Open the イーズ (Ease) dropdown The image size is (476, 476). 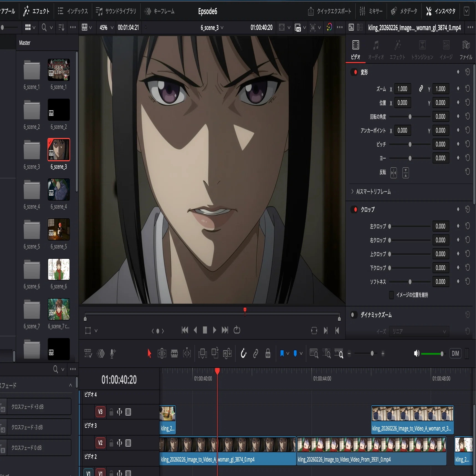419,331
